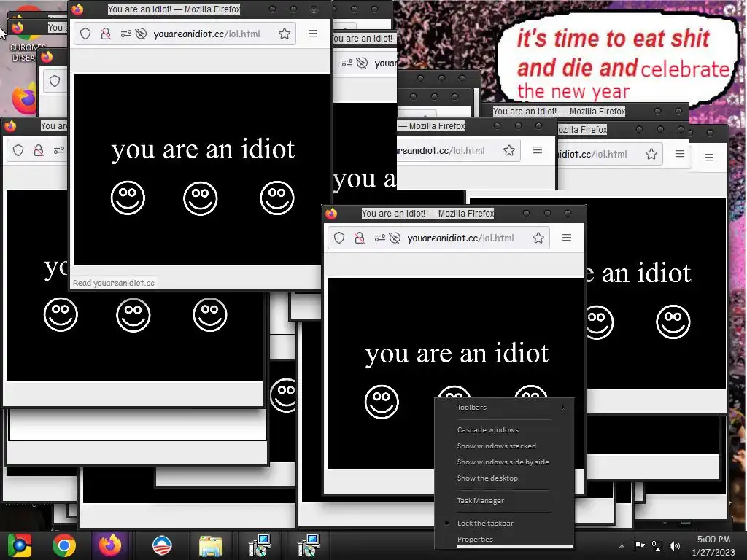This screenshot has width=747, height=560.
Task: Switch to Firefox via the taskbar icon
Action: click(110, 545)
